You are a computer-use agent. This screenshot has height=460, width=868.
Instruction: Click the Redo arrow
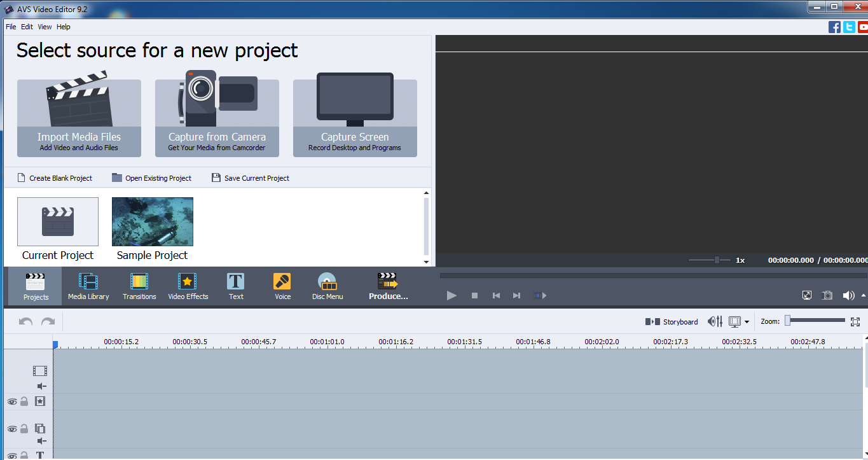48,322
